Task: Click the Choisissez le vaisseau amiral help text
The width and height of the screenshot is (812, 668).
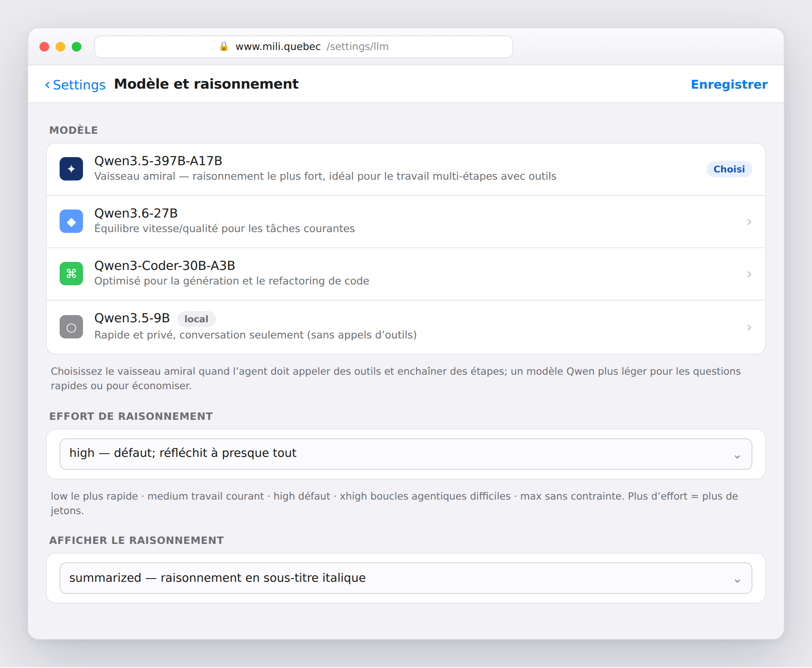Action: pyautogui.click(x=396, y=378)
